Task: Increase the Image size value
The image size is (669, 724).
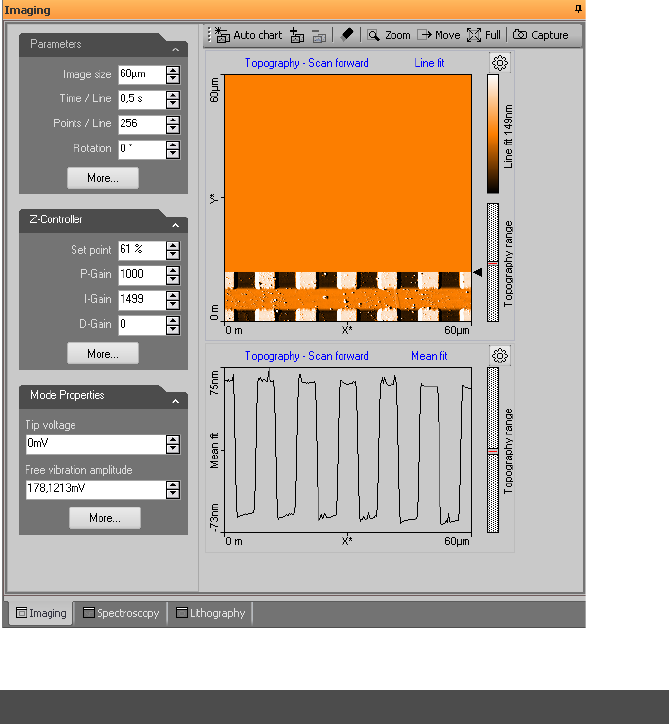Action: point(173,70)
